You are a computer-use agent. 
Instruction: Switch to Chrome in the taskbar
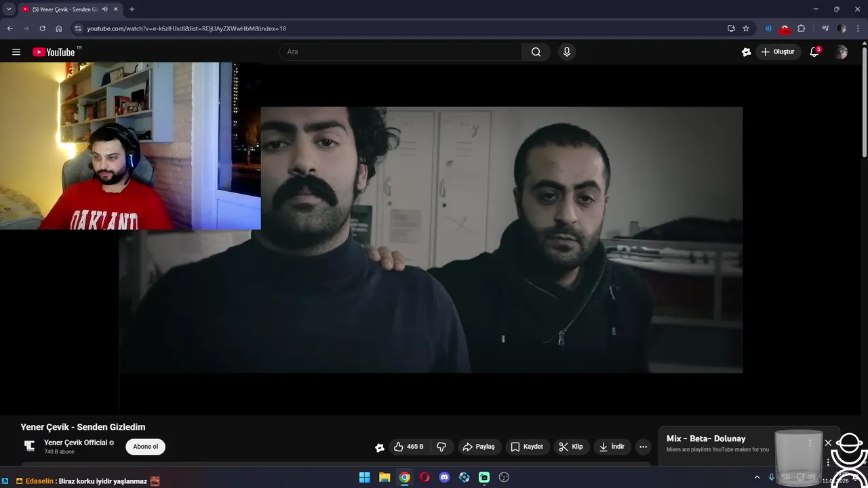404,477
